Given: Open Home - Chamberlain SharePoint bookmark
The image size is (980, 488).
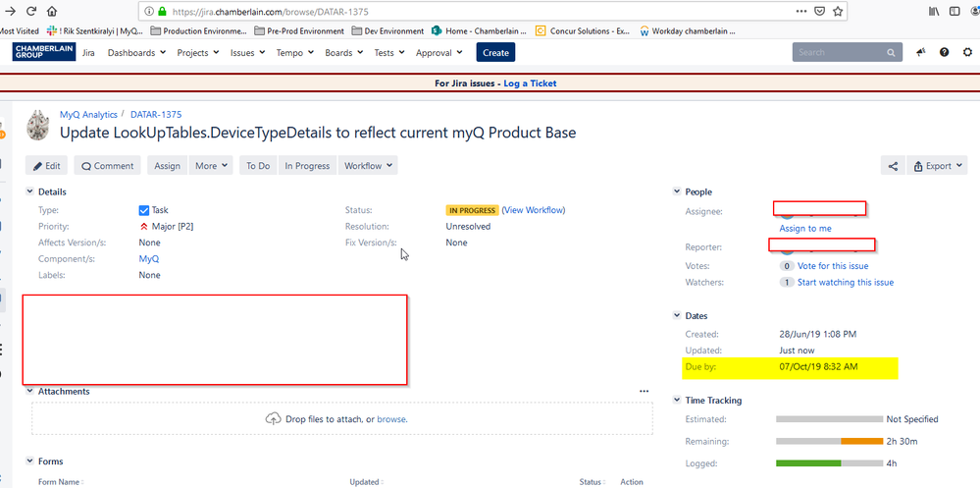Looking at the screenshot, I should pos(480,30).
